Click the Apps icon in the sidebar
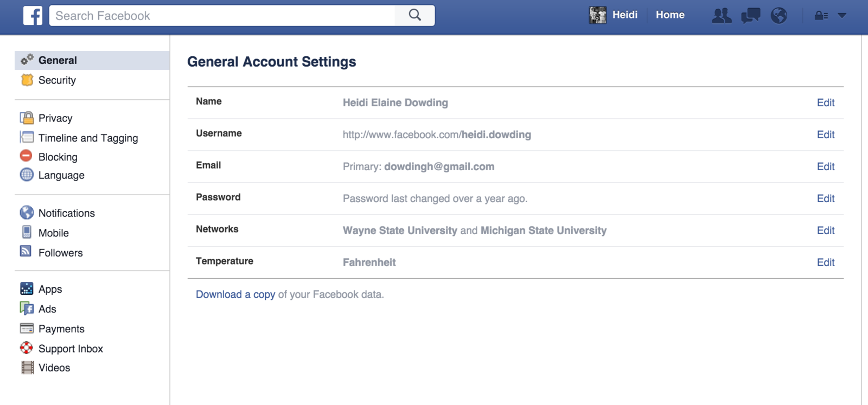The image size is (868, 405). 27,288
